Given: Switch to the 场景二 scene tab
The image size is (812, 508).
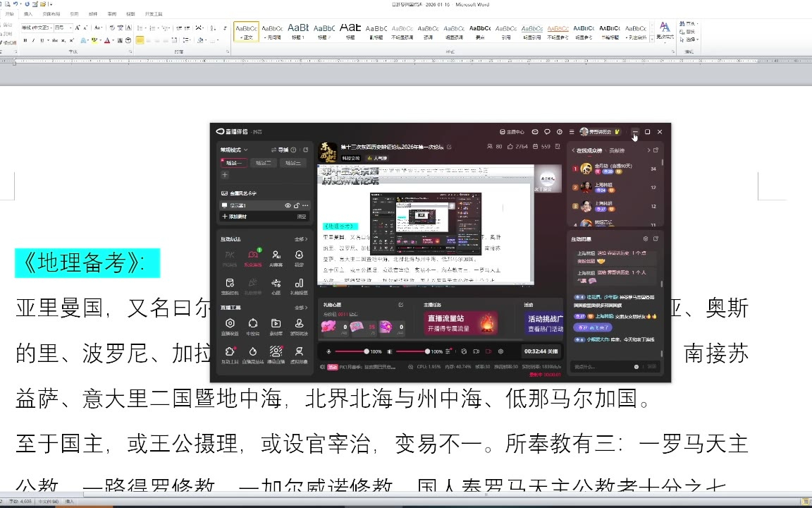Looking at the screenshot, I should 264,163.
